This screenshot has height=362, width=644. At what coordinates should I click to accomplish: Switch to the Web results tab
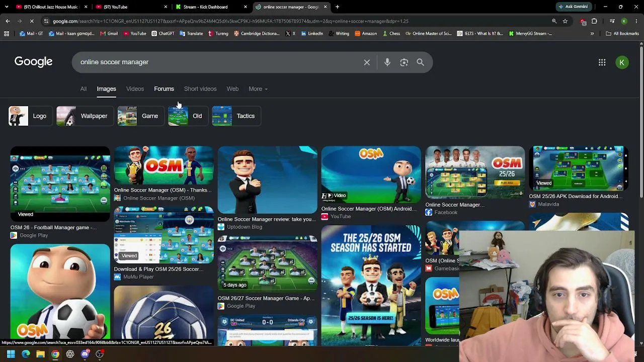pos(232,89)
